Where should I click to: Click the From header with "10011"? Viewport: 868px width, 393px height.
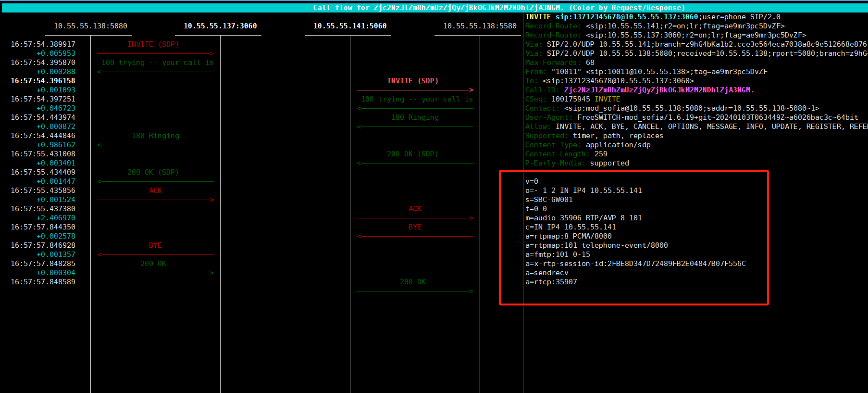pos(646,72)
